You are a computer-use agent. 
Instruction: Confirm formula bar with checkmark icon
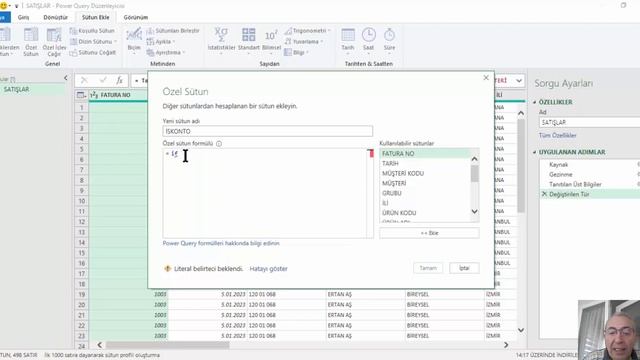[103, 80]
